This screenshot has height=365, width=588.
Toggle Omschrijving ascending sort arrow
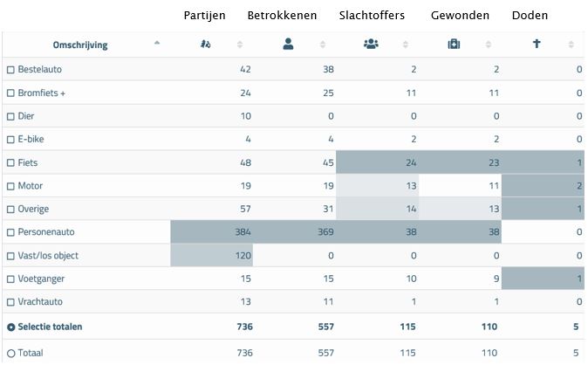[157, 43]
